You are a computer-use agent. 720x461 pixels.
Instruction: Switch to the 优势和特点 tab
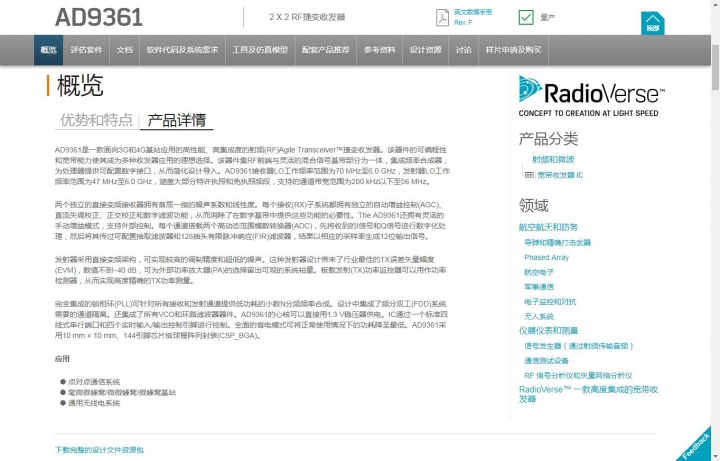click(96, 120)
